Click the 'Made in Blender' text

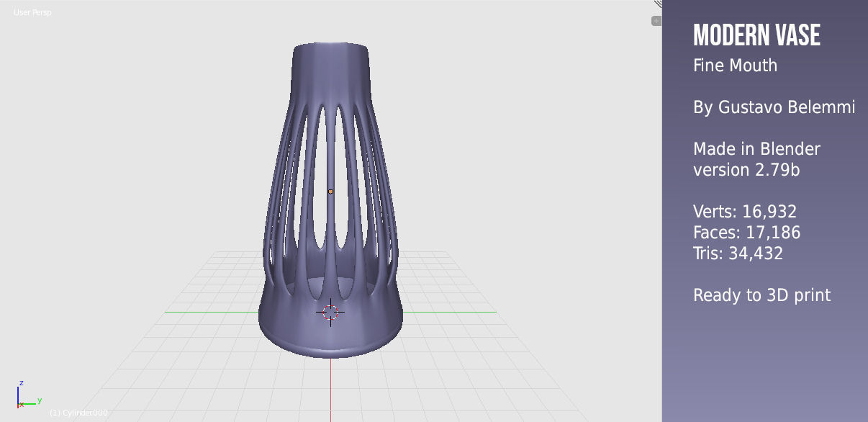tap(756, 149)
